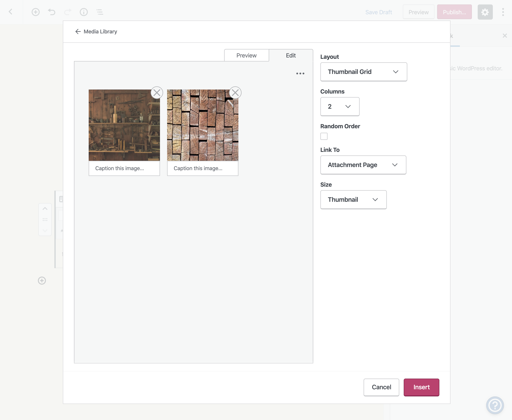
Task: Expand the Layout dropdown showing Thumbnail Grid
Action: [x=364, y=72]
